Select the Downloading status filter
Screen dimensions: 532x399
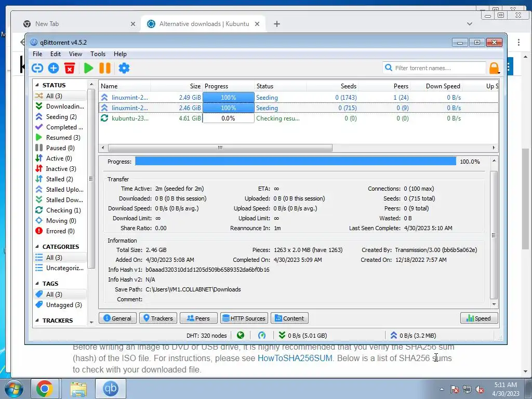60,107
